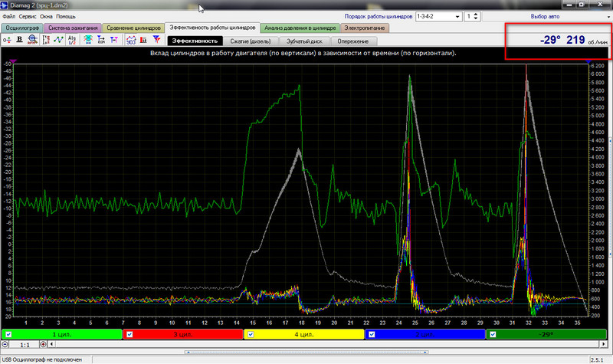The width and height of the screenshot is (613, 364).
Task: Click the RPM magnifier toolbar icon
Action: [x=32, y=40]
